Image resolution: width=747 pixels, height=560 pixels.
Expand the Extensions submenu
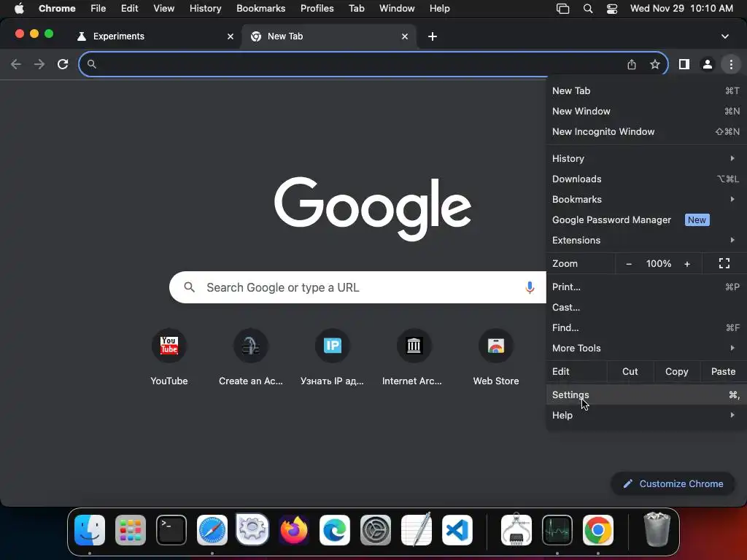646,241
